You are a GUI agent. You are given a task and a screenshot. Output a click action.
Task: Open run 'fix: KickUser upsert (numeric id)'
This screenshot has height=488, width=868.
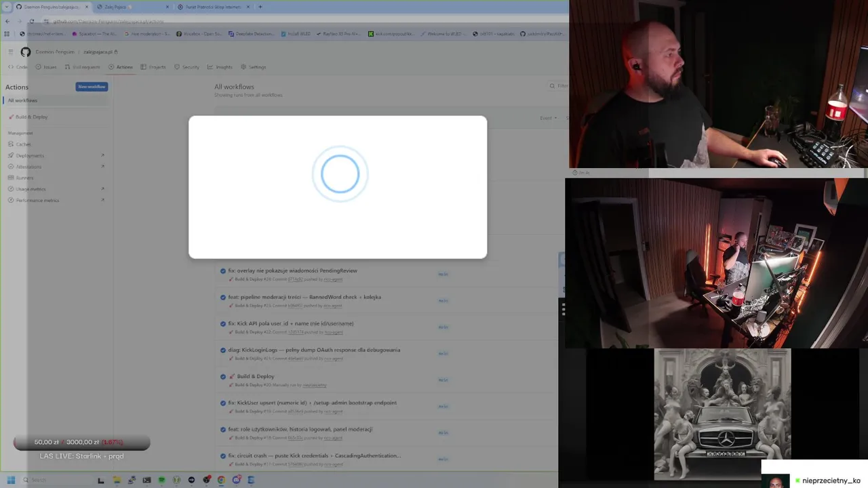pos(312,403)
